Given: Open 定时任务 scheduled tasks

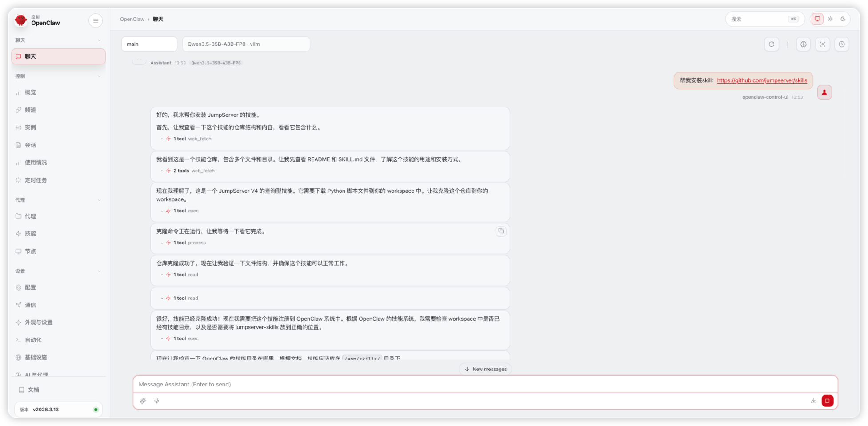Looking at the screenshot, I should click(59, 180).
